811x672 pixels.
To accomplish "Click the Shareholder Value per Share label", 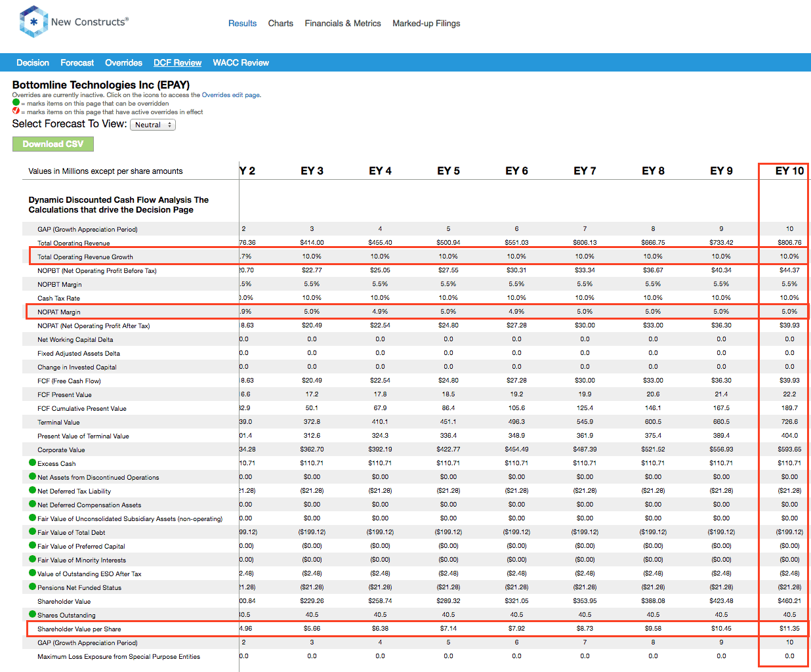I will [79, 629].
